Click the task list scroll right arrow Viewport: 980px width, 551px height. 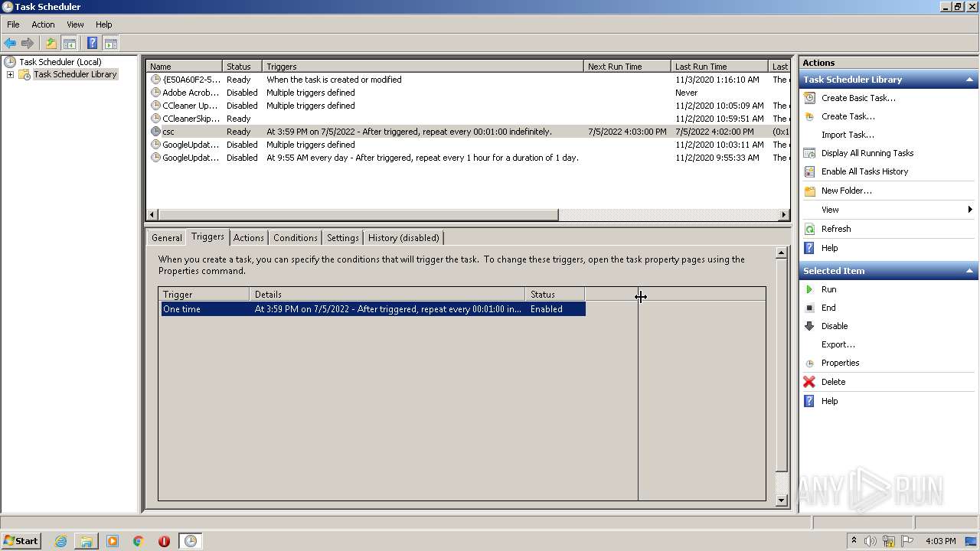783,215
